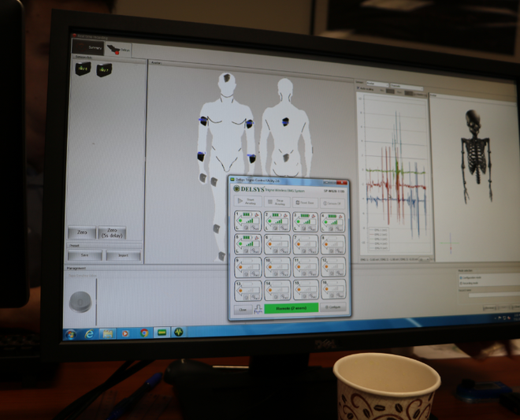Image resolution: width=520 pixels, height=420 pixels.
Task: Open Delsys sensor slot 4
Action: (x=332, y=222)
